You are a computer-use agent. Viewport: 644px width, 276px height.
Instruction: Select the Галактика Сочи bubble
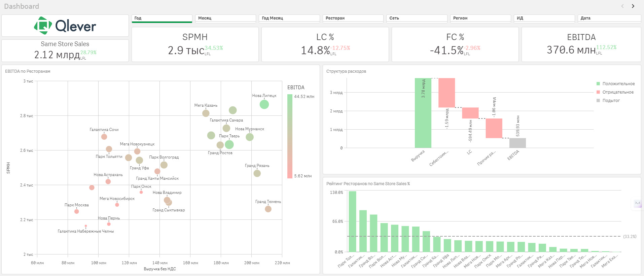point(104,137)
